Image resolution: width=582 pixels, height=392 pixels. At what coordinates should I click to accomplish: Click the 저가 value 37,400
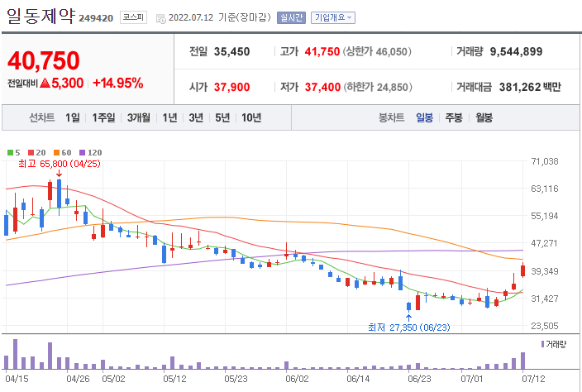(322, 87)
